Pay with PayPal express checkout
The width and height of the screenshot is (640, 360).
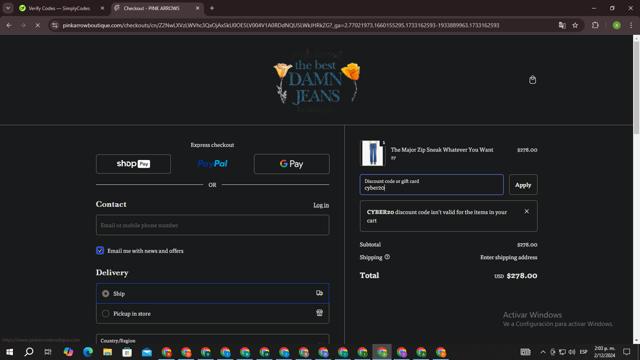click(x=212, y=164)
